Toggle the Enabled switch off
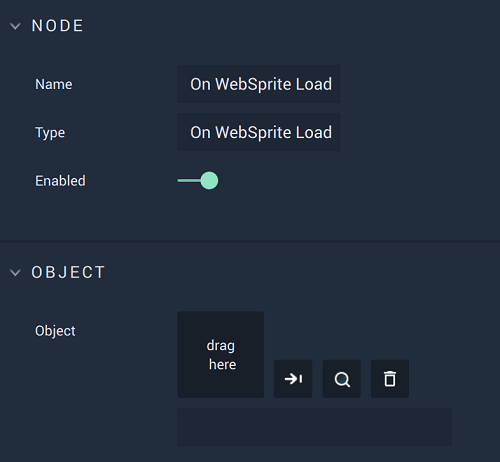The width and height of the screenshot is (500, 462). (198, 181)
